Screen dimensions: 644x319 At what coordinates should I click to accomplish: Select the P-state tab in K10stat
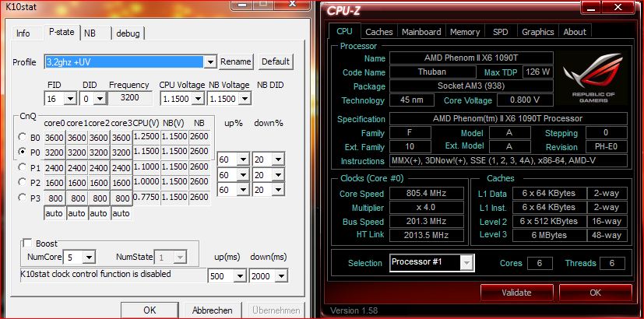point(62,32)
